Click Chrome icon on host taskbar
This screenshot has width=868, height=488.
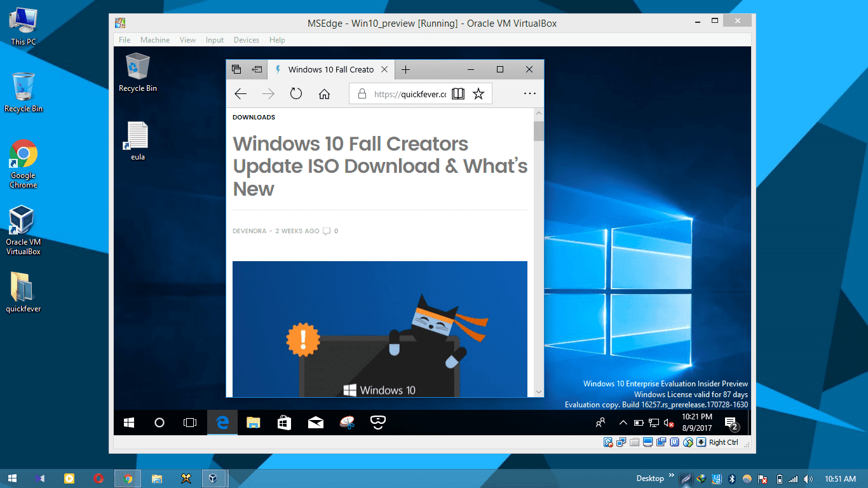[x=128, y=478]
